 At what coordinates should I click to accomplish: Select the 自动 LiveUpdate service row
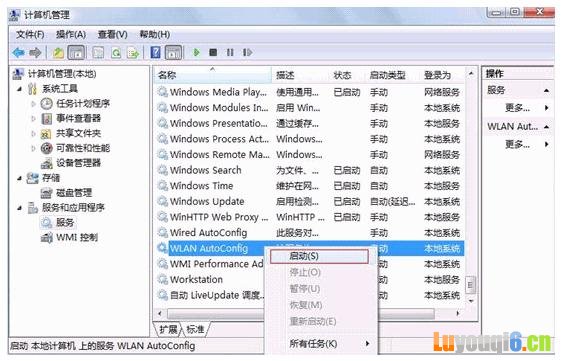(x=210, y=295)
